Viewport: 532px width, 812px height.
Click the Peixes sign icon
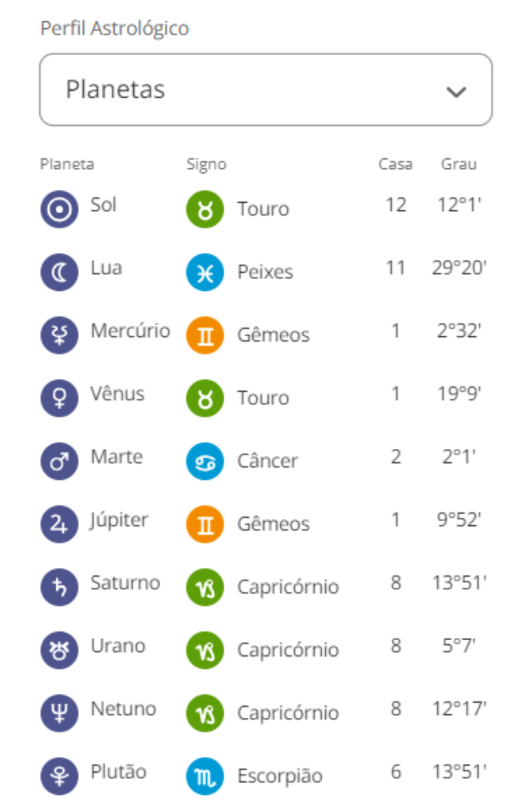[x=205, y=272]
